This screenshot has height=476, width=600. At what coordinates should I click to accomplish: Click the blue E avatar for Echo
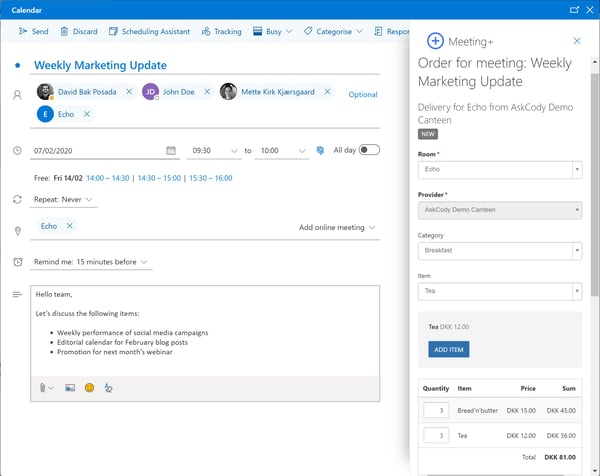pyautogui.click(x=45, y=114)
